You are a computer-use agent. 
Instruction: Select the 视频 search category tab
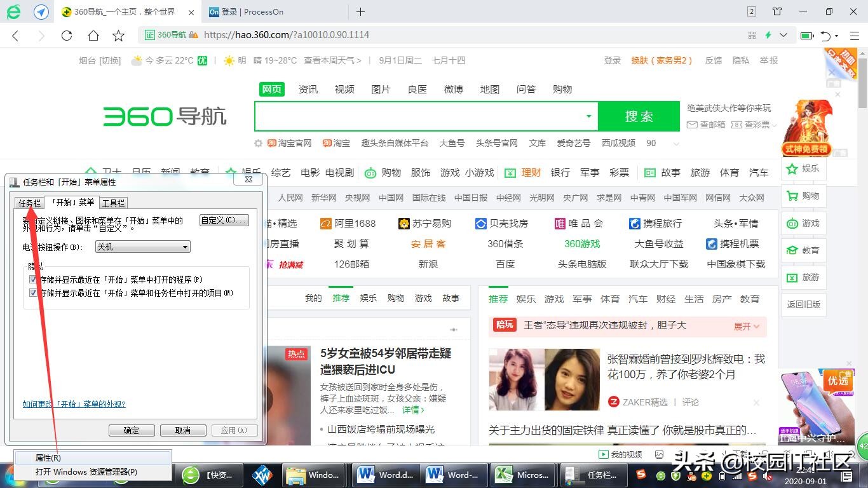344,90
